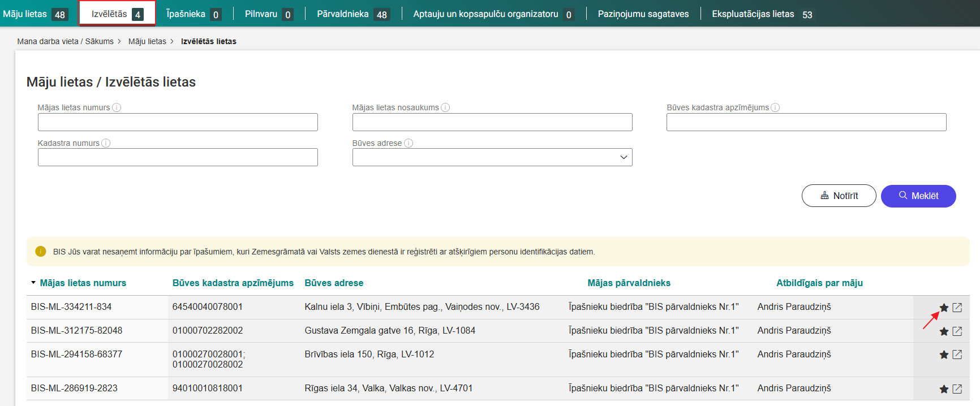Clear filters with Notīrīt button
Screen dimensions: 980x406
pyautogui.click(x=839, y=196)
